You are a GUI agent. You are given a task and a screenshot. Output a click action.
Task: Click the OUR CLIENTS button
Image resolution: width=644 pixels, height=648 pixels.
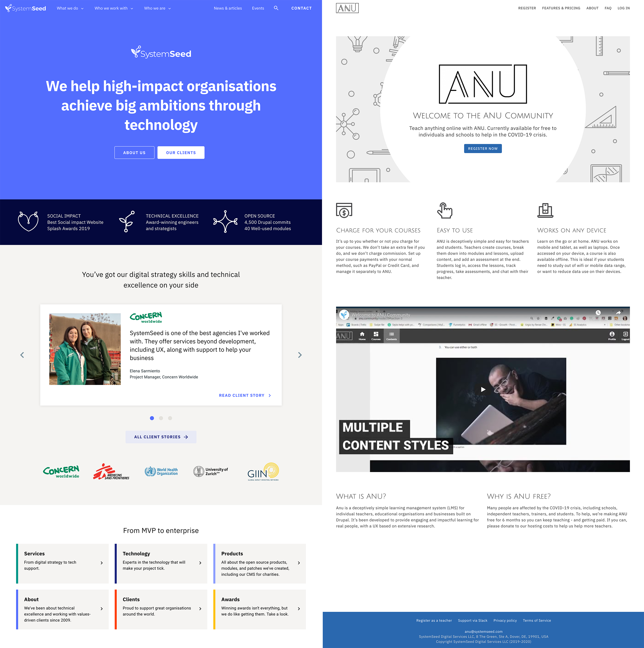pyautogui.click(x=182, y=153)
